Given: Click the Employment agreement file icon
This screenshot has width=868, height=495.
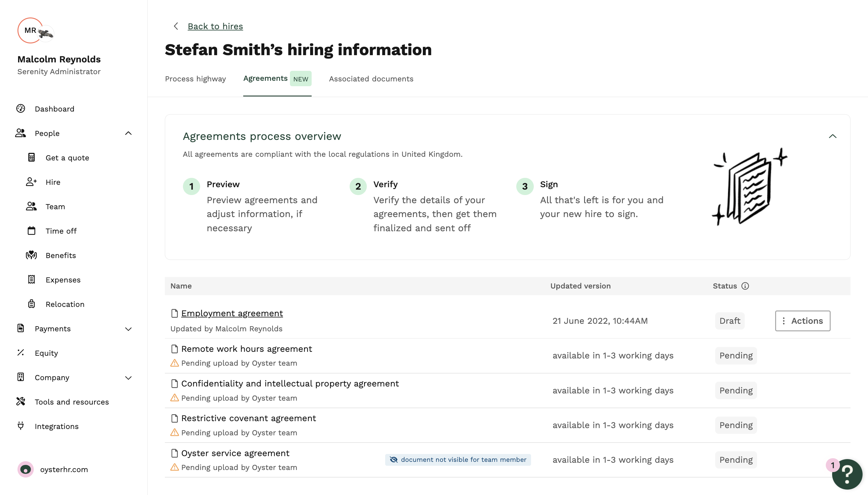Looking at the screenshot, I should point(174,314).
